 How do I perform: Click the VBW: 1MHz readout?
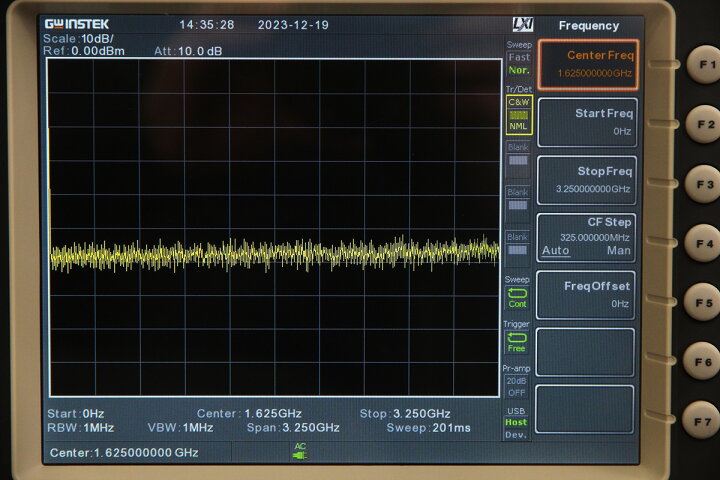180,428
